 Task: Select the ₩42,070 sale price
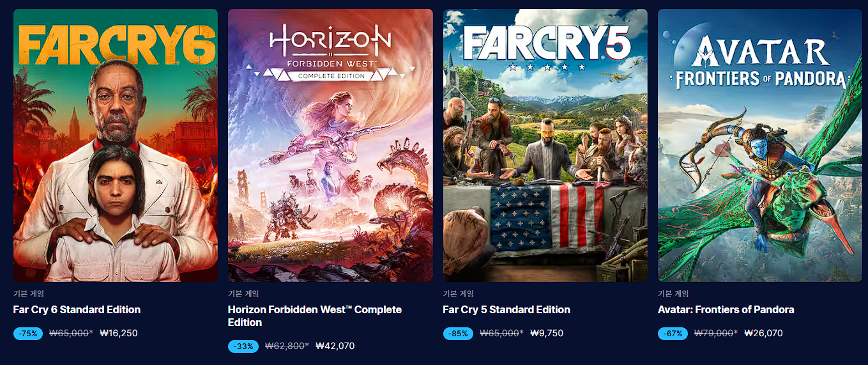tap(335, 346)
